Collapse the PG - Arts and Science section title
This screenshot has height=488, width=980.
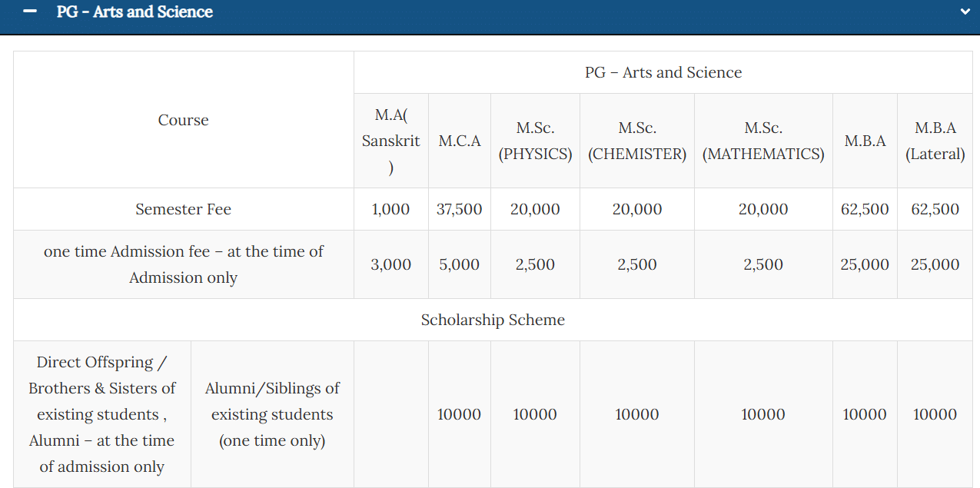pos(135,12)
